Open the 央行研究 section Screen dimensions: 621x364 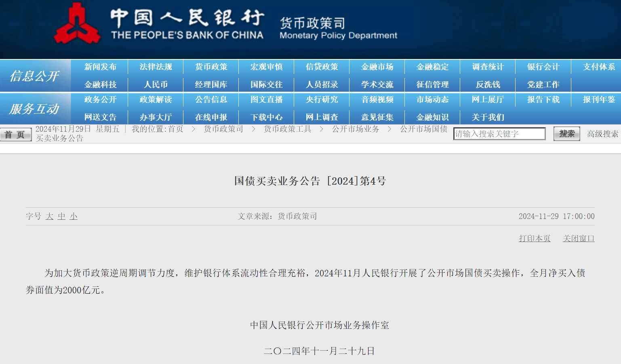322,100
